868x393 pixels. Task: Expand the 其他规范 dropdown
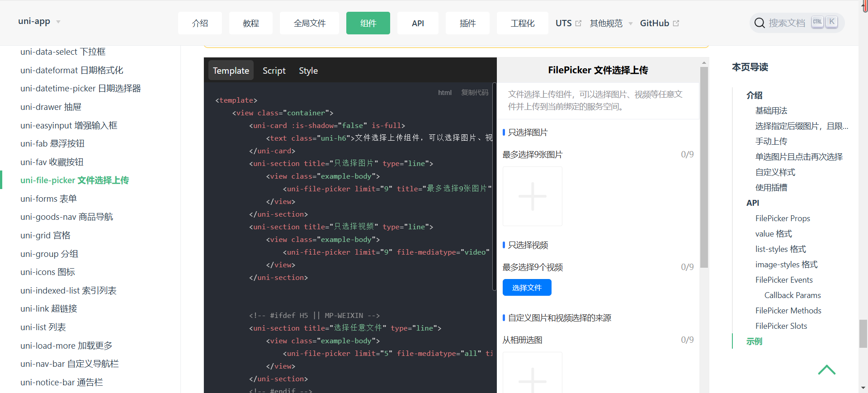[611, 23]
